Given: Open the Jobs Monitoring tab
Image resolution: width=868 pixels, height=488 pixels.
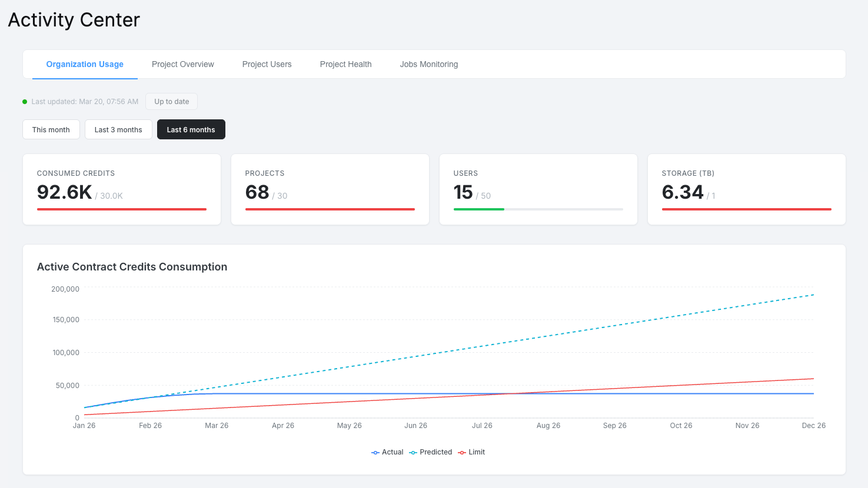Looking at the screenshot, I should pyautogui.click(x=428, y=64).
